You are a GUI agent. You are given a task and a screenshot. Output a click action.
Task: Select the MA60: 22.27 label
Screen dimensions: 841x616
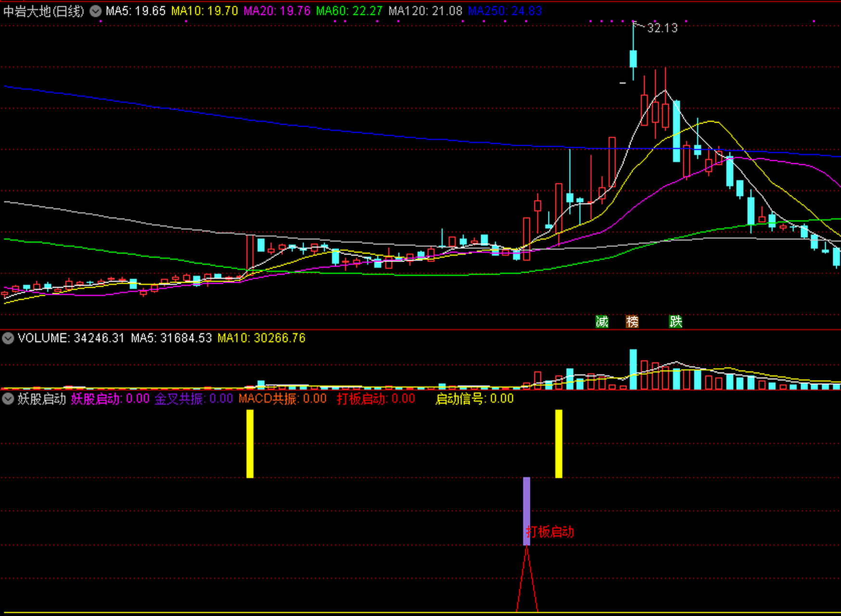(x=349, y=11)
